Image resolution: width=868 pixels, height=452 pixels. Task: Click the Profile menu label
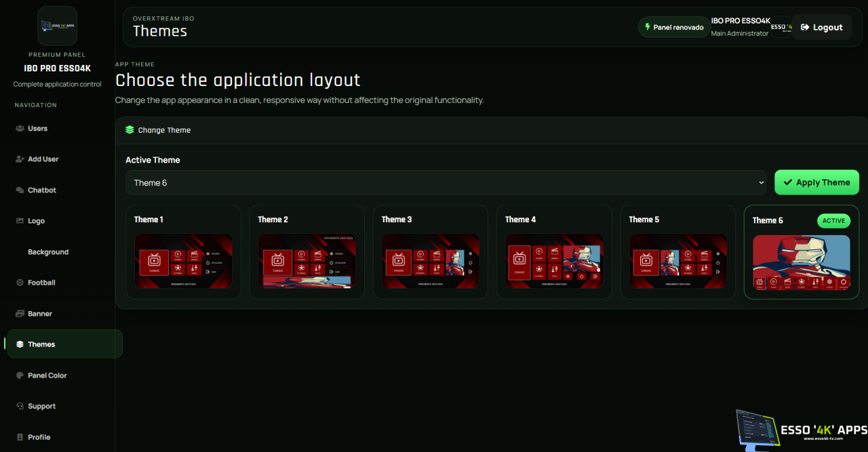click(39, 437)
